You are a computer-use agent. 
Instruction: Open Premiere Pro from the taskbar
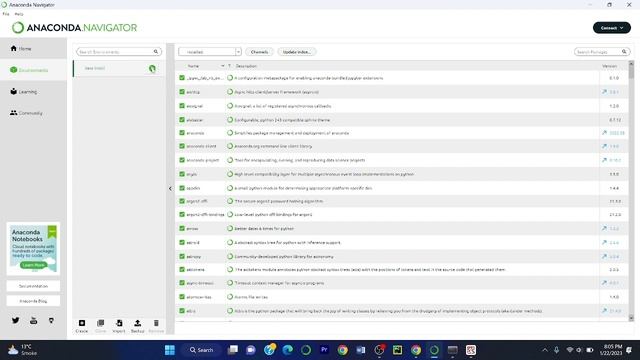324,350
